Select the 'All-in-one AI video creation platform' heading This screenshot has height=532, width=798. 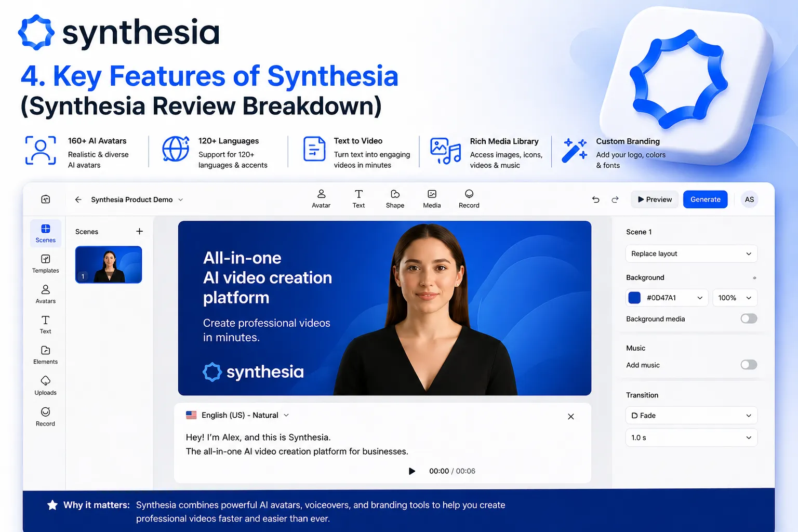point(268,277)
